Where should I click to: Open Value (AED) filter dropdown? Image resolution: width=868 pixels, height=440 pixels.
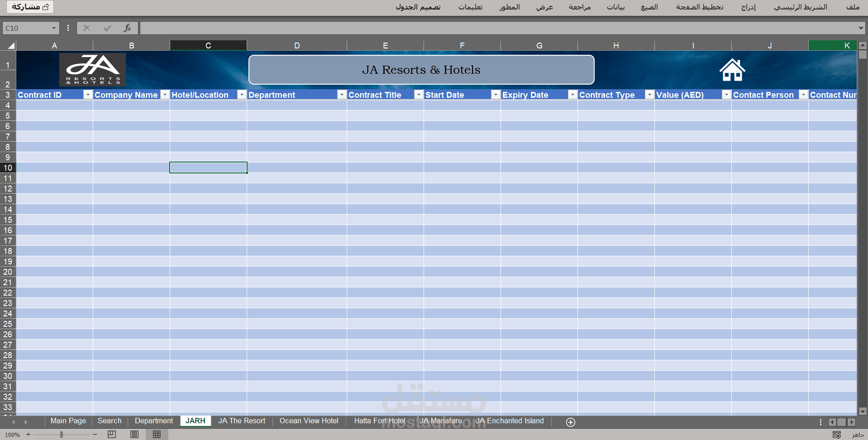(x=726, y=95)
